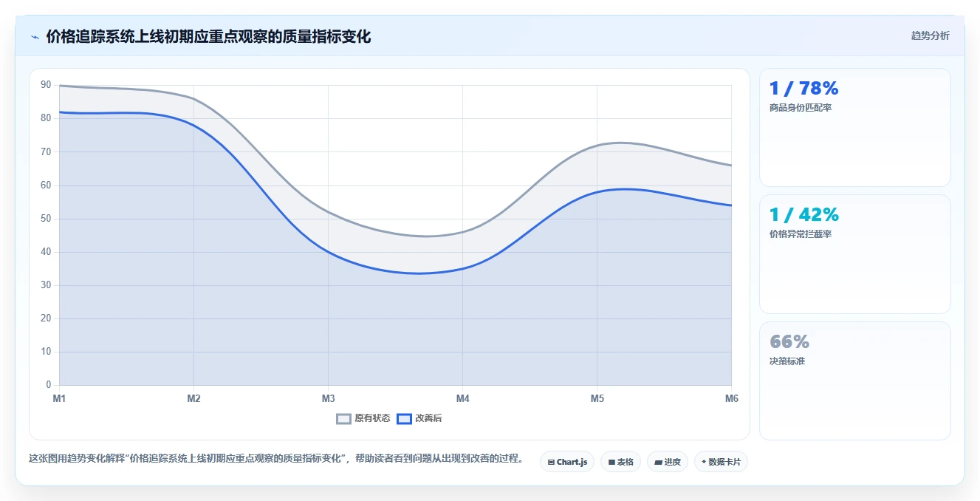Toggle the 原有状态 legend item
The width and height of the screenshot is (980, 501).
pyautogui.click(x=363, y=418)
